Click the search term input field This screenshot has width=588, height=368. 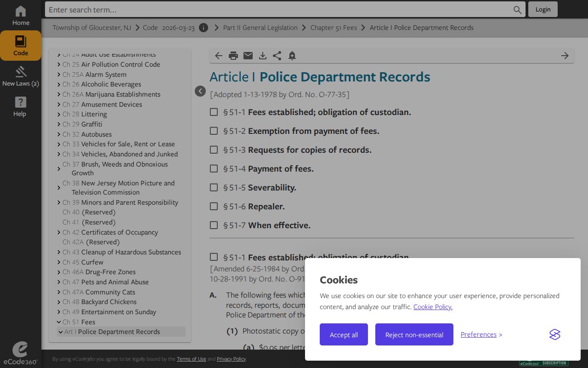[279, 10]
